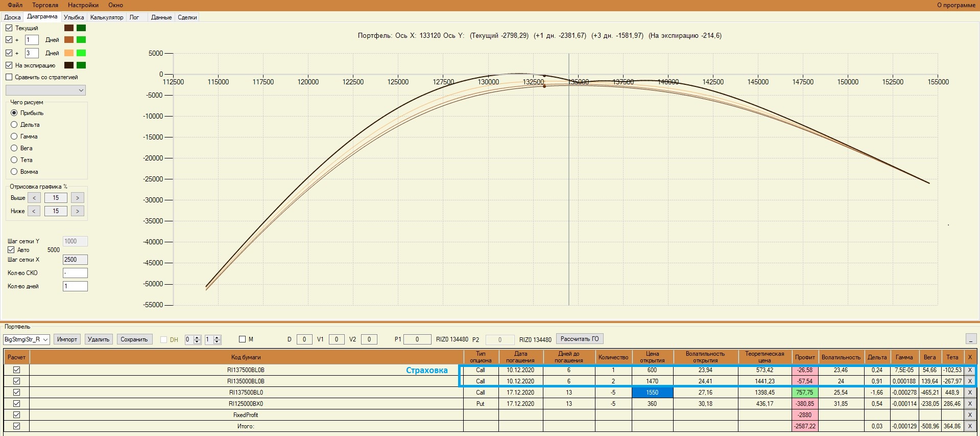Click the green 757,75 profit cell
Image resolution: width=980 pixels, height=436 pixels.
(805, 393)
